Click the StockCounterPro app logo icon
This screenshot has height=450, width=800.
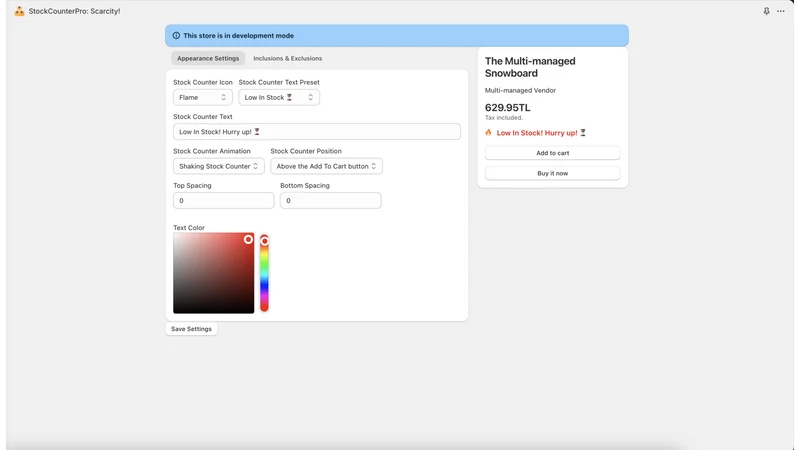click(19, 11)
